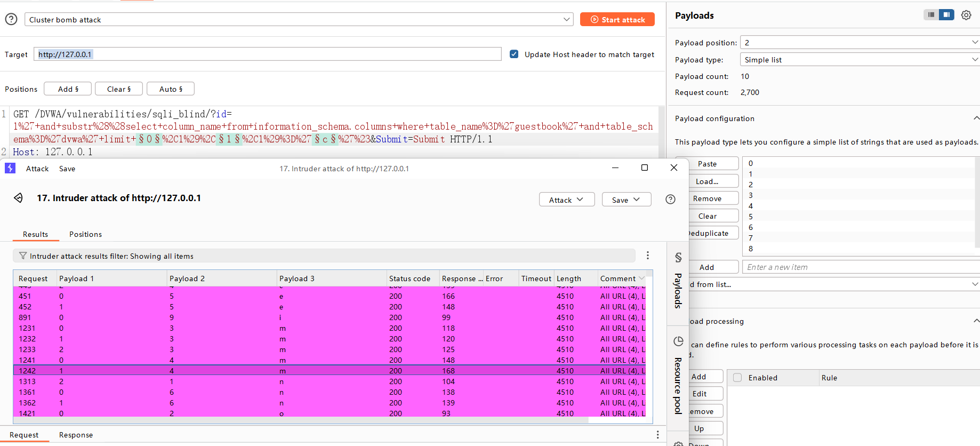This screenshot has height=446, width=980.
Task: Open the attack type help icon
Action: pyautogui.click(x=11, y=19)
